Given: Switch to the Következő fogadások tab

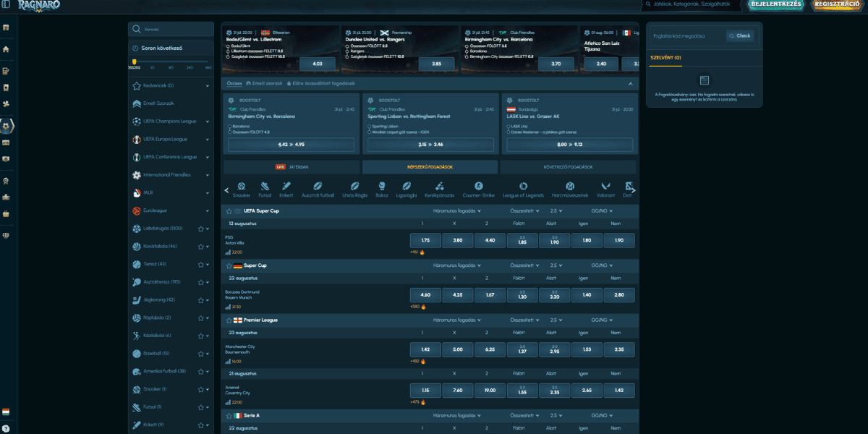Looking at the screenshot, I should click(x=568, y=167).
